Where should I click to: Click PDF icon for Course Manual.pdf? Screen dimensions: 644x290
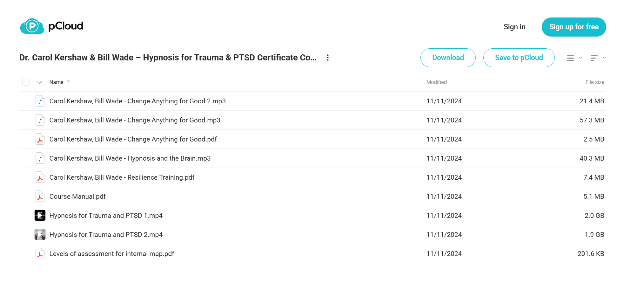coord(40,197)
